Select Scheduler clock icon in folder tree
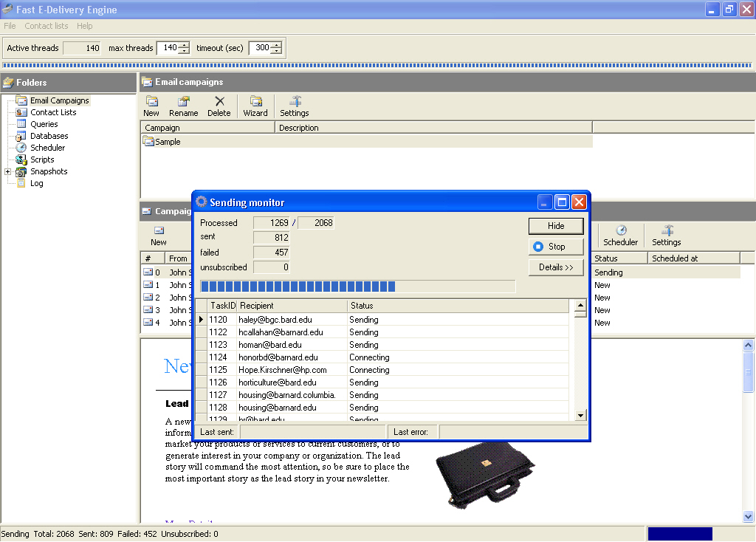 21,148
